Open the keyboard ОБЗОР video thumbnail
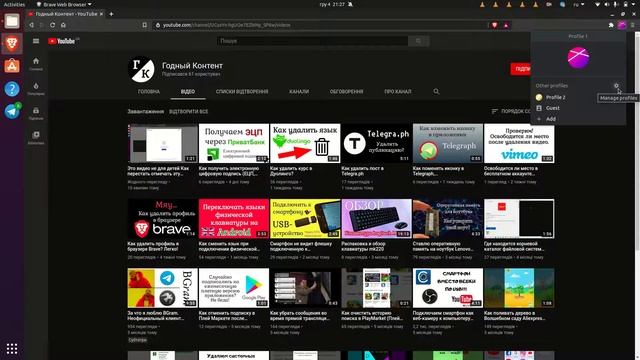The width and height of the screenshot is (640, 360). (x=376, y=218)
